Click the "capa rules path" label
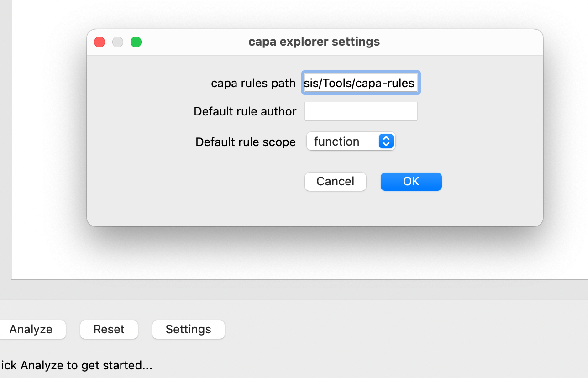Screen dimensions: 588x378 pos(253,84)
